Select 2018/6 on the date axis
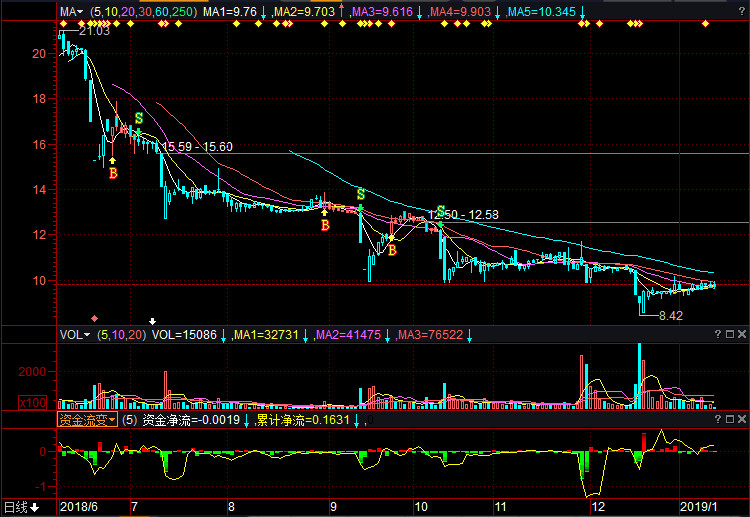The height and width of the screenshot is (517, 750). [78, 507]
